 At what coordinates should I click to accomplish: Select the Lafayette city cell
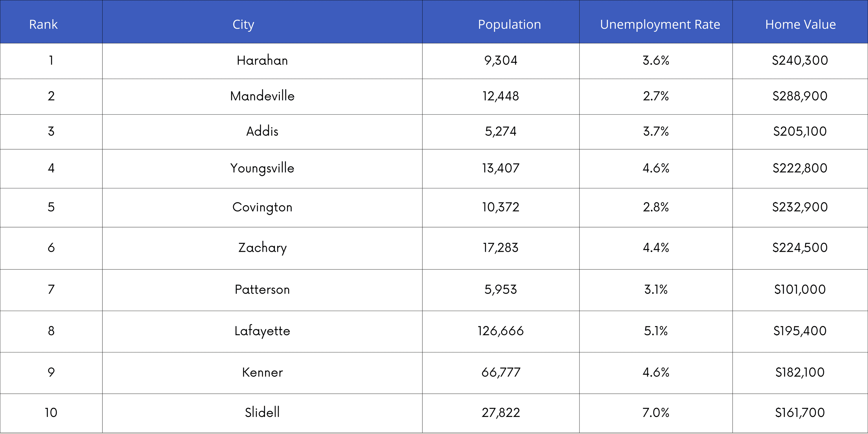point(262,331)
